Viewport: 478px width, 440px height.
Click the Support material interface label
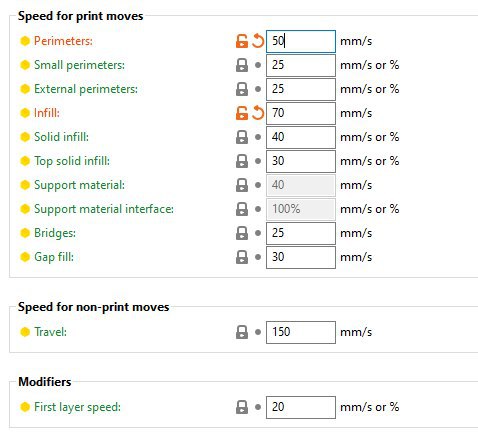tap(104, 209)
